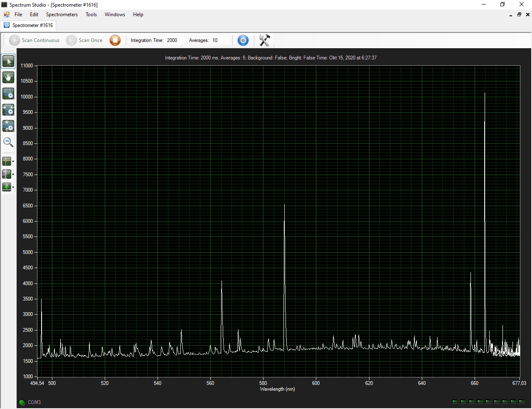Expand the crosshair cursor dropdown
The image size is (532, 409).
click(13, 161)
